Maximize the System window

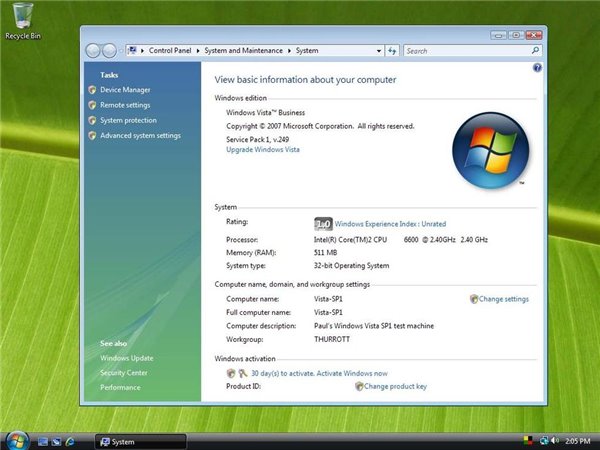pos(516,35)
